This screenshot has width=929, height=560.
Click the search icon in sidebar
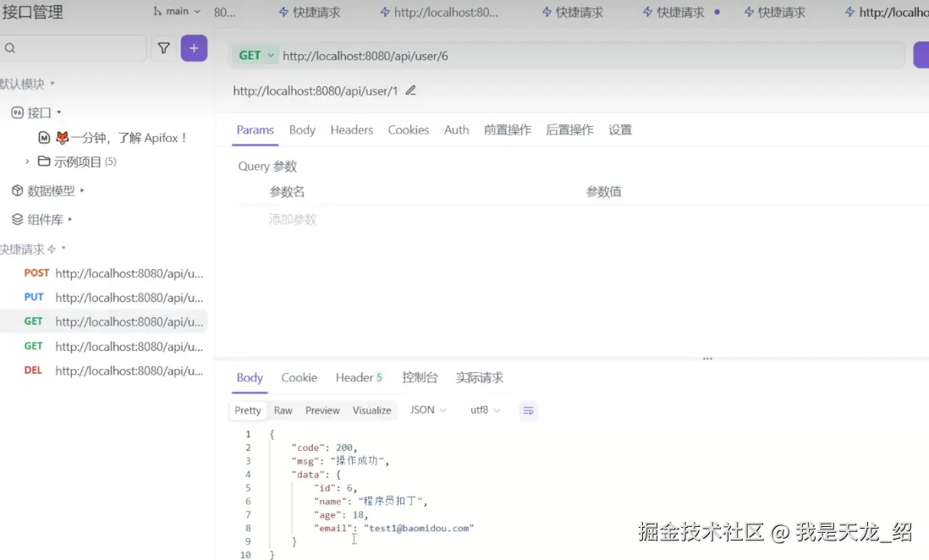tap(10, 48)
